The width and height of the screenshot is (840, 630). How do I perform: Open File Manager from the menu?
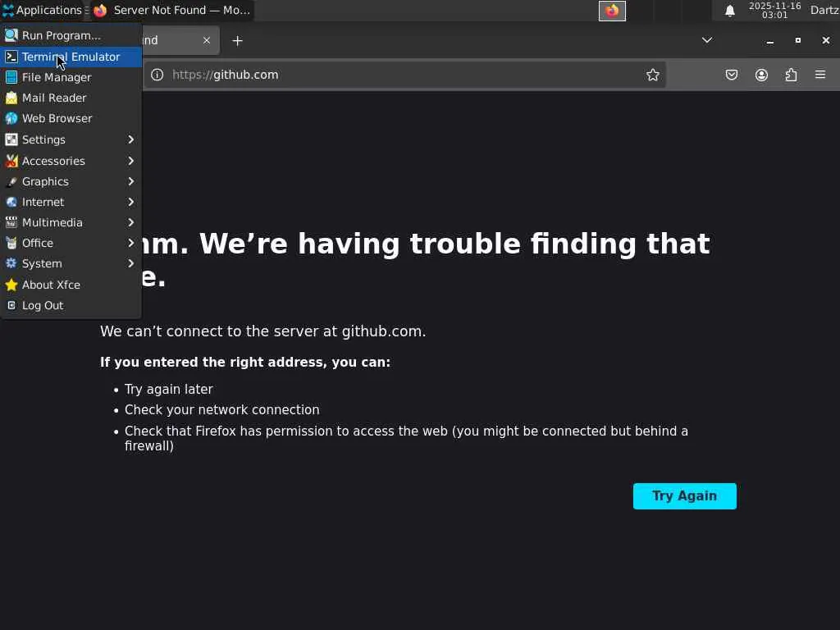point(71,77)
